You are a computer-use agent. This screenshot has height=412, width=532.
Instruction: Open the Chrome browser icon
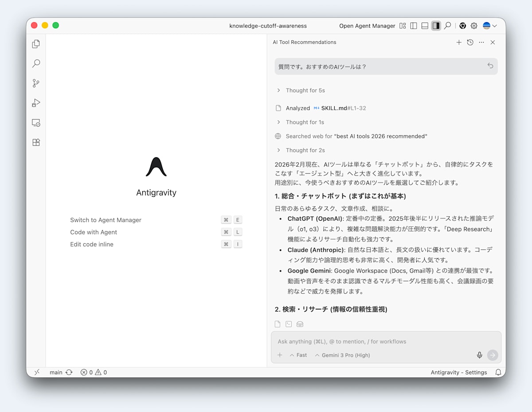(462, 26)
